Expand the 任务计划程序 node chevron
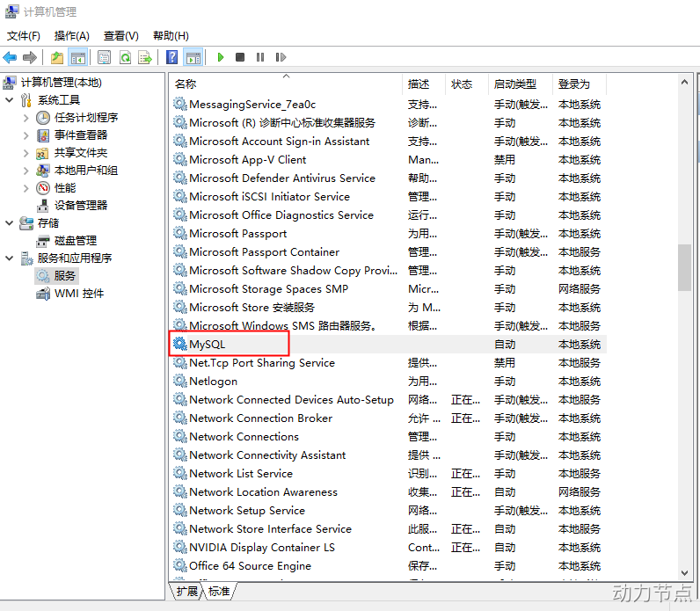 [x=26, y=118]
